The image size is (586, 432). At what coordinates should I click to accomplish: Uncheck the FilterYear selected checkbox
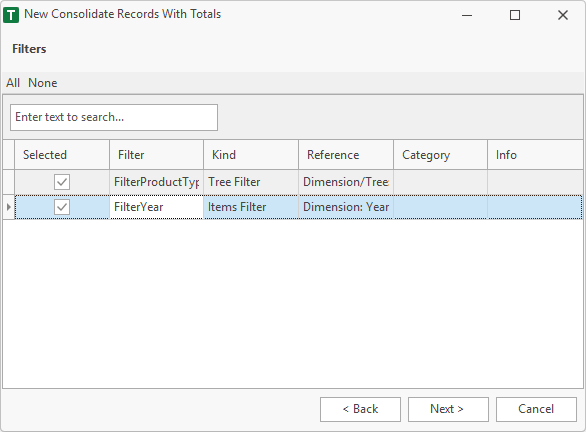coord(62,207)
